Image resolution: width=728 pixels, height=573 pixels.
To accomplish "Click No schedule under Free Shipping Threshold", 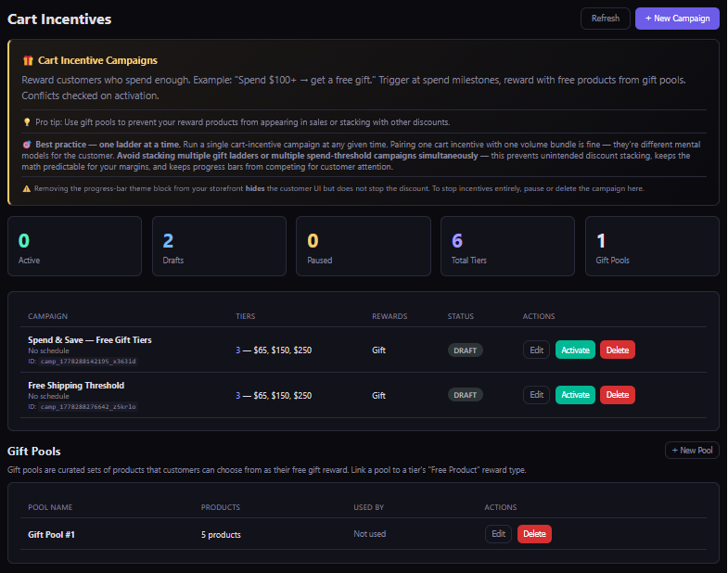I will tap(48, 396).
